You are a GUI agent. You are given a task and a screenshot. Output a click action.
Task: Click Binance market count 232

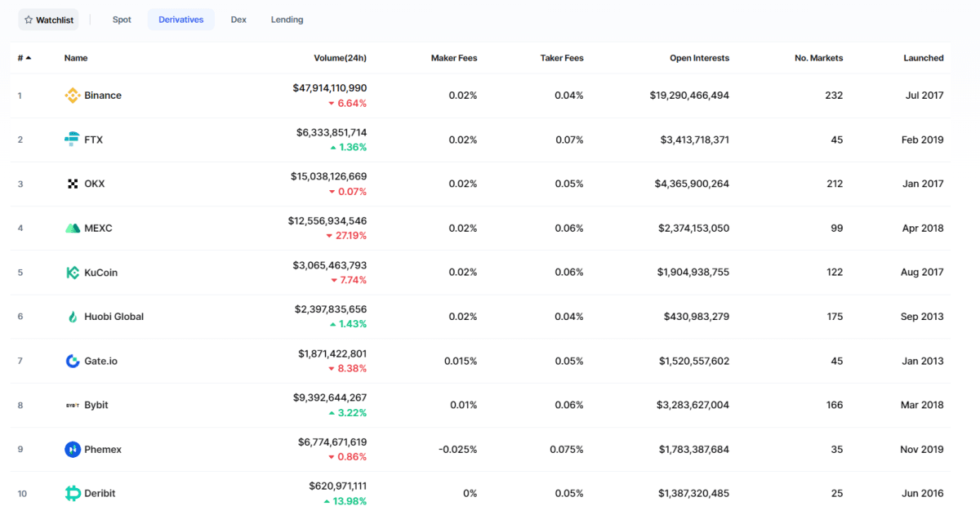835,95
